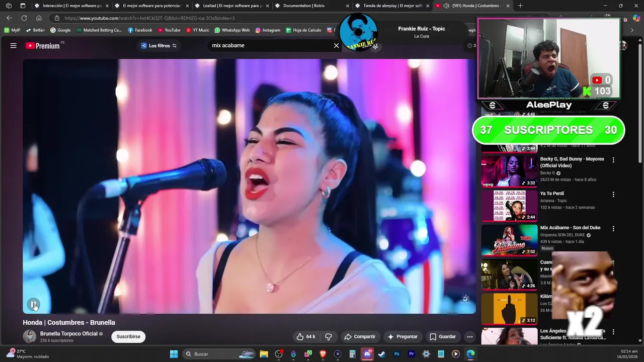The image size is (644, 362).
Task: Open the WhatsApp Web bookmark
Action: 232,30
